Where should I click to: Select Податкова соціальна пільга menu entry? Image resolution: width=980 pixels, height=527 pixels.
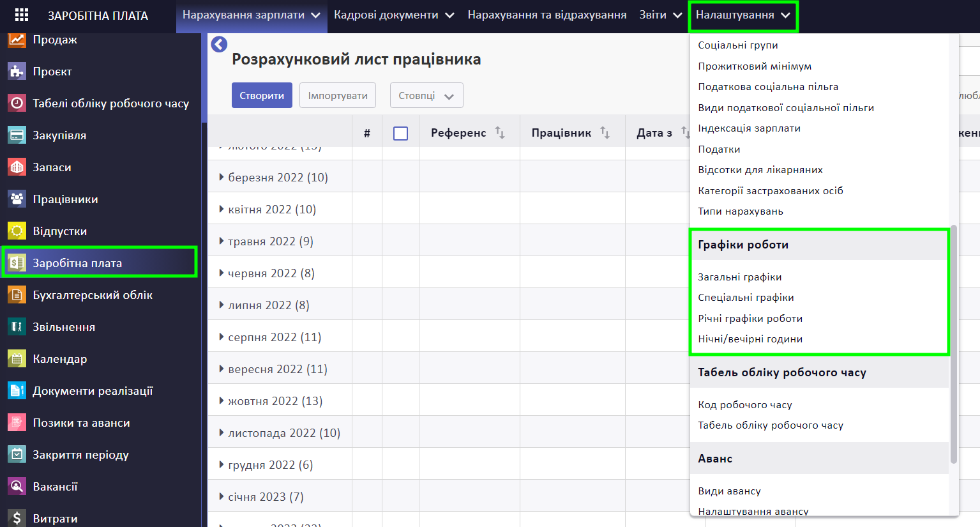click(x=768, y=87)
